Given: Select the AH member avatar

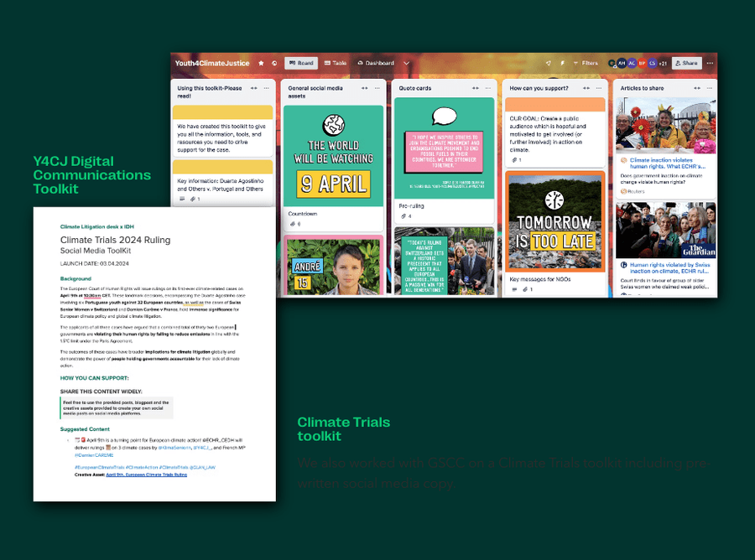Looking at the screenshot, I should coord(622,63).
